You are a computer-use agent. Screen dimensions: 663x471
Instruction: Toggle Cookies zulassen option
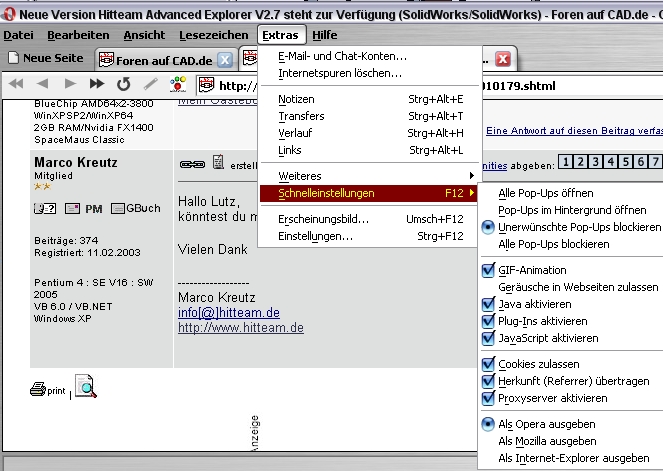pyautogui.click(x=488, y=364)
